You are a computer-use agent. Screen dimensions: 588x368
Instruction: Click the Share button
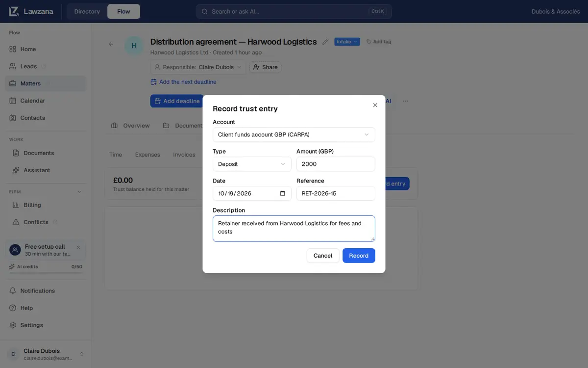(x=265, y=67)
